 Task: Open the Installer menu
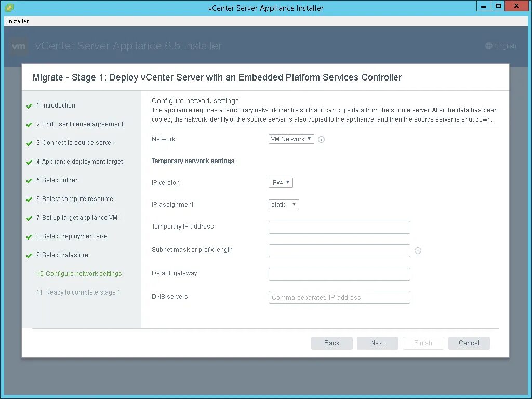(18, 21)
